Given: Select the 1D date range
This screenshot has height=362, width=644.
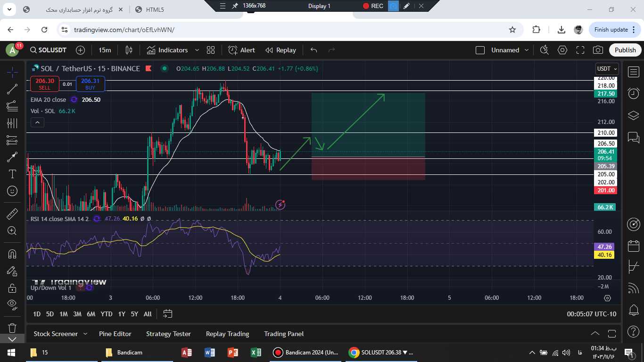Looking at the screenshot, I should [37, 314].
